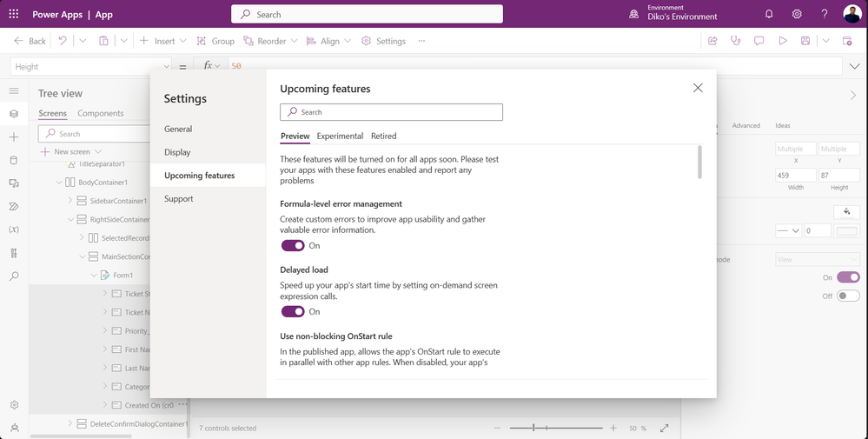Open the fill color picker swatch
This screenshot has height=439, width=868.
846,211
